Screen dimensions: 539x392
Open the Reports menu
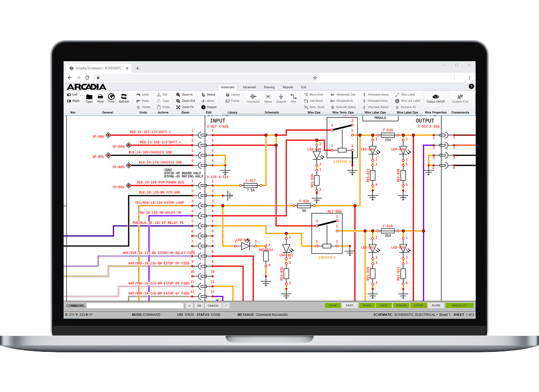point(288,87)
